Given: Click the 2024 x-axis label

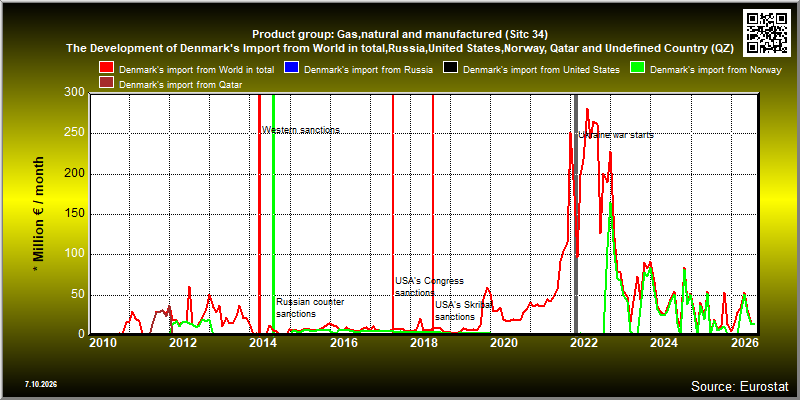Looking at the screenshot, I should [664, 342].
